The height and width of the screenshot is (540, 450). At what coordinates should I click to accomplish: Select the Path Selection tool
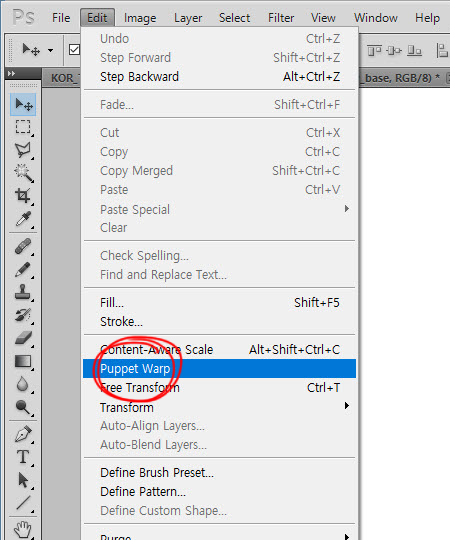tap(23, 480)
